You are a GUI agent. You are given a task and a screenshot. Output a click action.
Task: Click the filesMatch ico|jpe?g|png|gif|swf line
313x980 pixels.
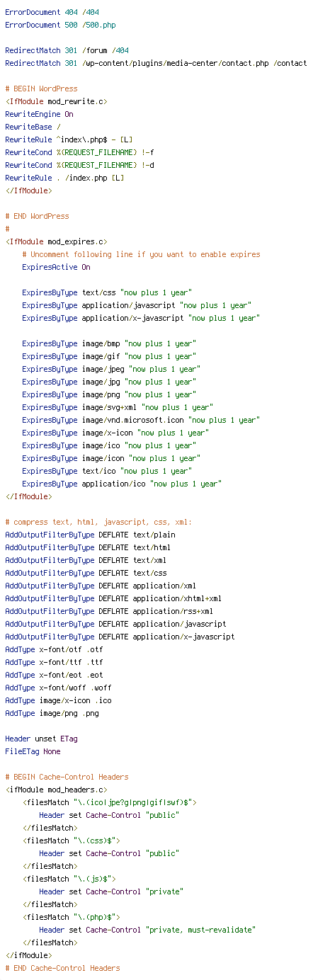click(x=109, y=802)
